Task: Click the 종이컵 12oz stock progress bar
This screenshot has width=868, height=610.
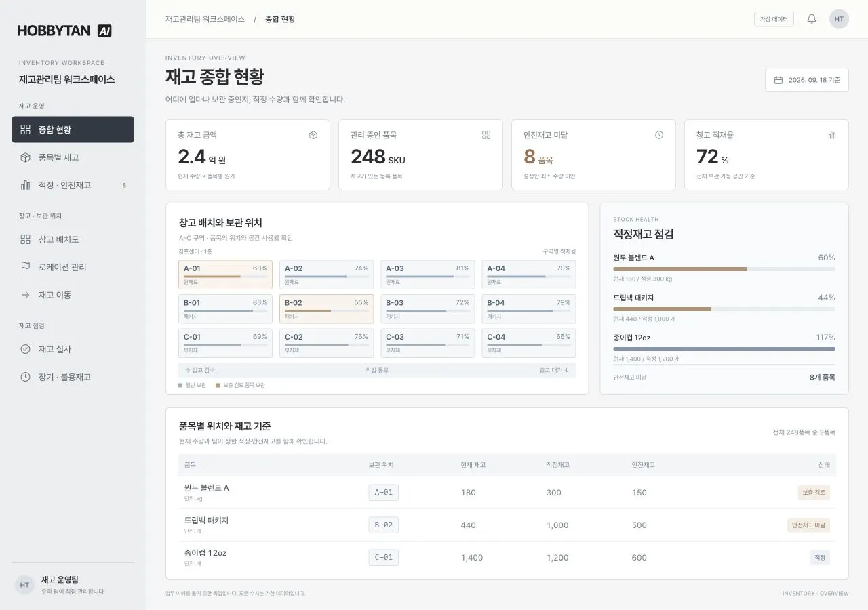Action: click(724, 349)
